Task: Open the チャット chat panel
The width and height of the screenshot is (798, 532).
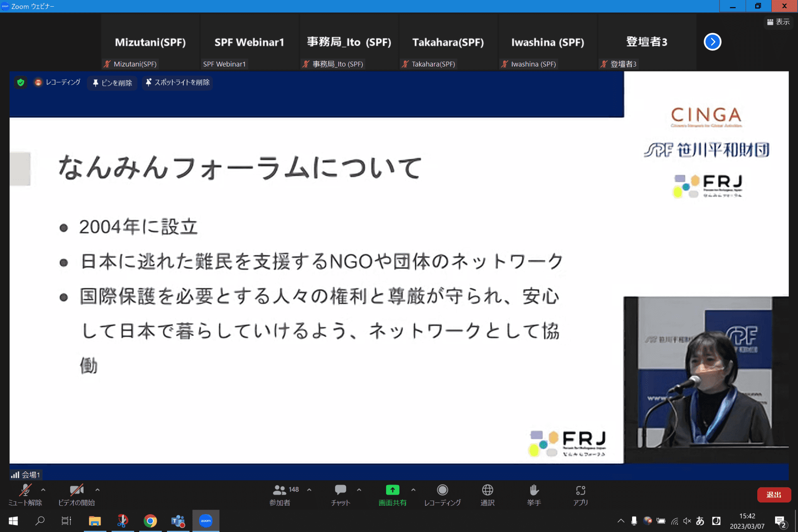Action: click(340, 495)
